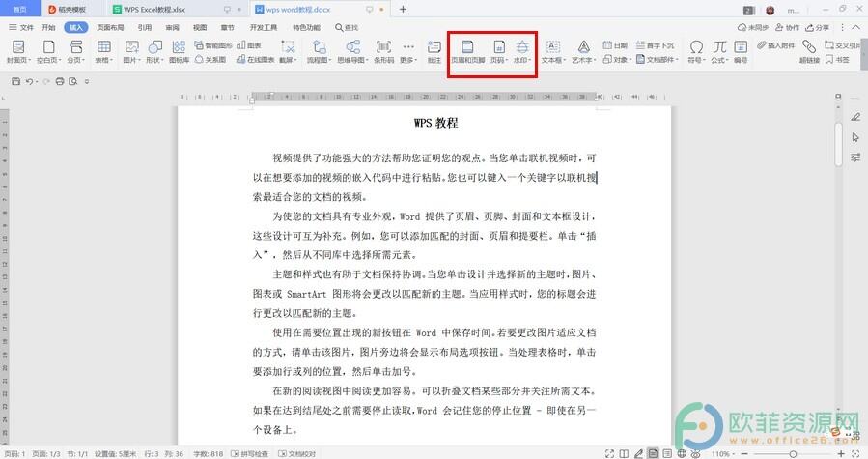This screenshot has width=868, height=459.
Task: Switch to the 开始 Home ribbon tab
Action: (48, 27)
